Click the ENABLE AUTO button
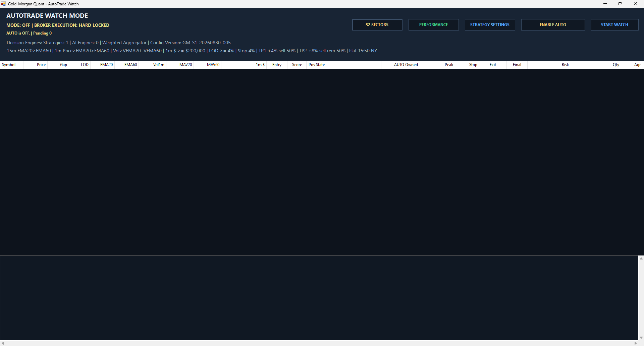Viewport: 644px width, 346px height. pyautogui.click(x=553, y=25)
